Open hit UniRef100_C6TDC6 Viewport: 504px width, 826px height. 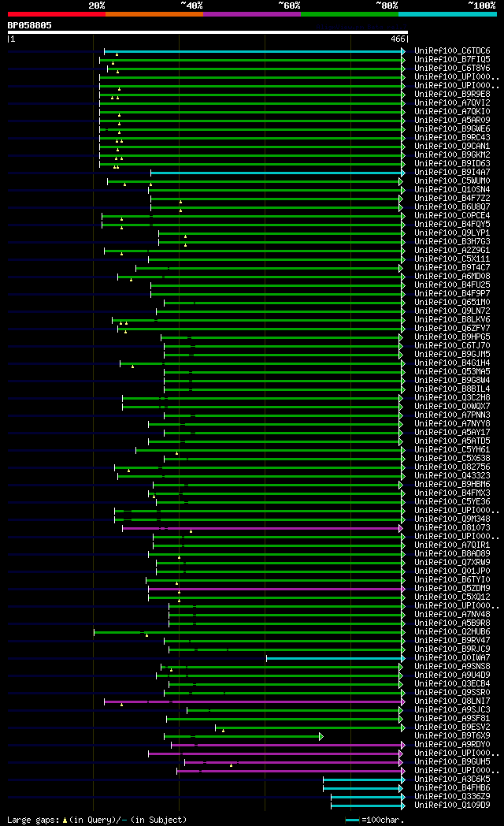coord(452,51)
